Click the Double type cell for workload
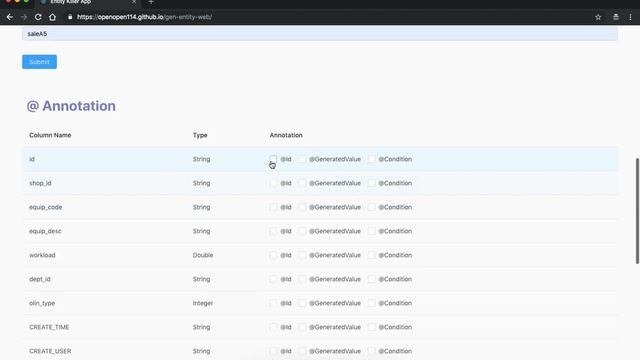This screenshot has height=360, width=640. tap(203, 255)
